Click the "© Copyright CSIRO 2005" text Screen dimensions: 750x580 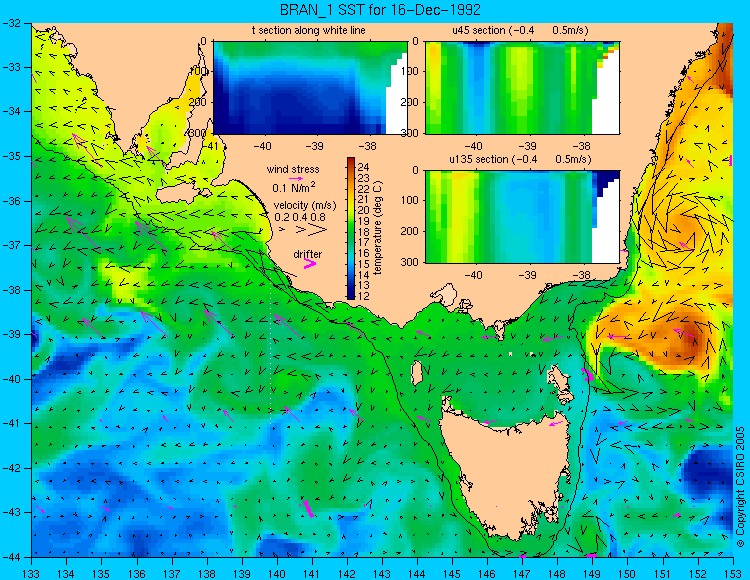coord(740,487)
